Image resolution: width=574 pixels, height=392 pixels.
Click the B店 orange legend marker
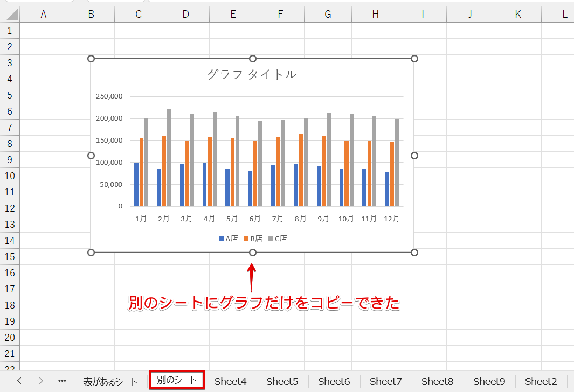click(x=246, y=239)
